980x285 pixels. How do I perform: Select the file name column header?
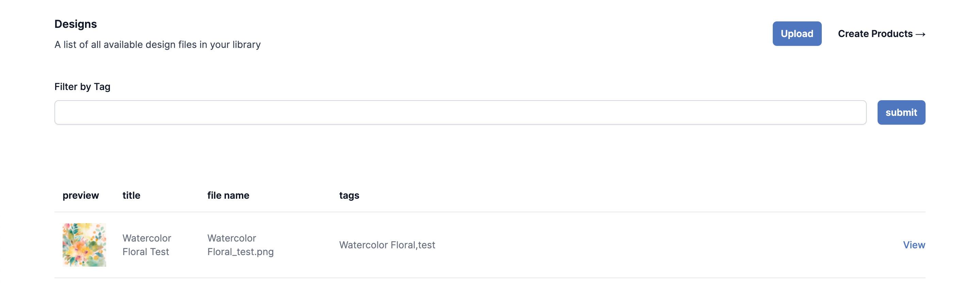(228, 195)
